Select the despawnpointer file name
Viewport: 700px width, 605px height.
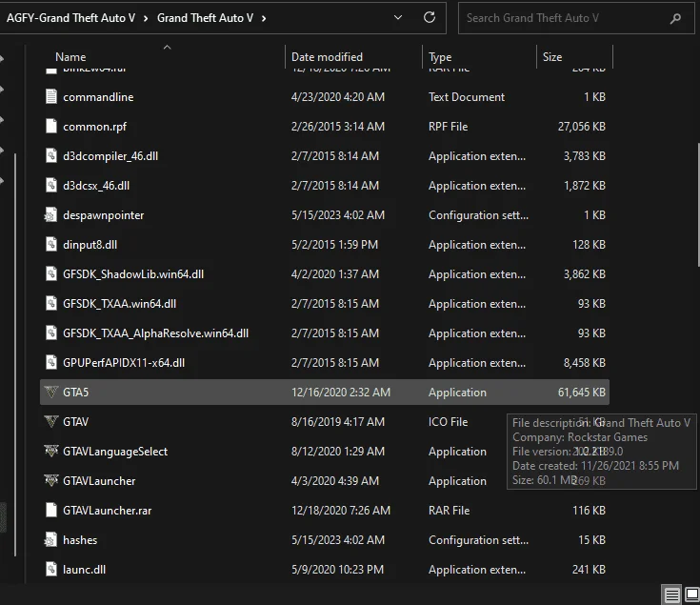pyautogui.click(x=103, y=214)
